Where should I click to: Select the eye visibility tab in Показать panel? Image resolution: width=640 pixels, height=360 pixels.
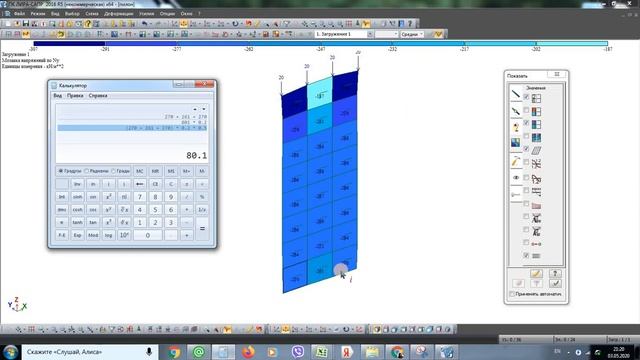point(516,178)
